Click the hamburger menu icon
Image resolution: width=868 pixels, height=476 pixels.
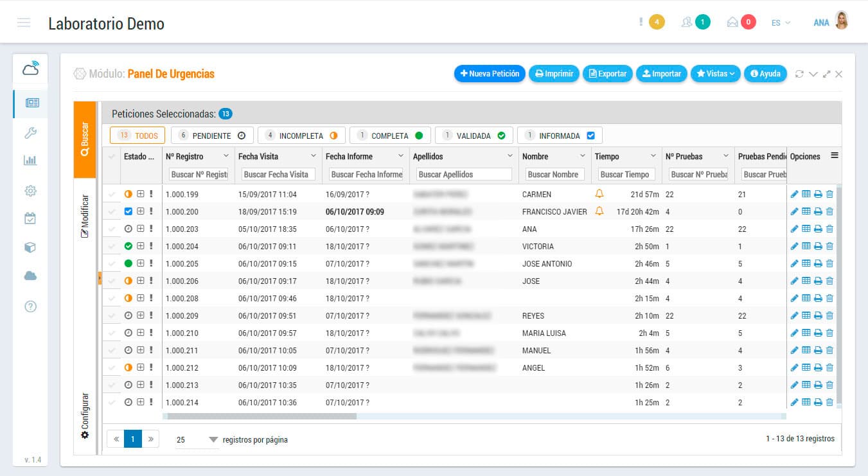click(24, 23)
